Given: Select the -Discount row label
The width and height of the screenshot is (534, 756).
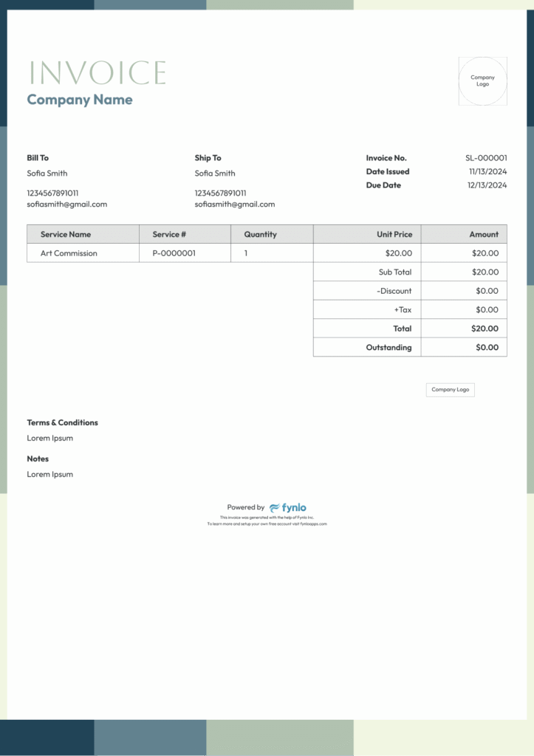Looking at the screenshot, I should (x=394, y=291).
